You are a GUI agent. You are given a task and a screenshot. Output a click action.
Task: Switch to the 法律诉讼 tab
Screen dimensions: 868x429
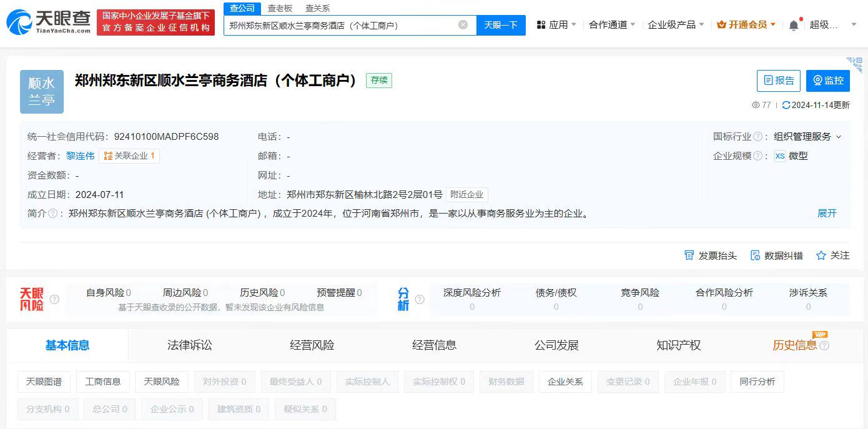[190, 345]
